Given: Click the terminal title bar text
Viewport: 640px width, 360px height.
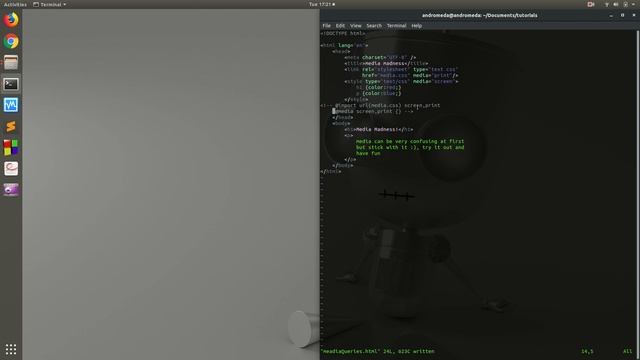Looking at the screenshot, I should (480, 16).
